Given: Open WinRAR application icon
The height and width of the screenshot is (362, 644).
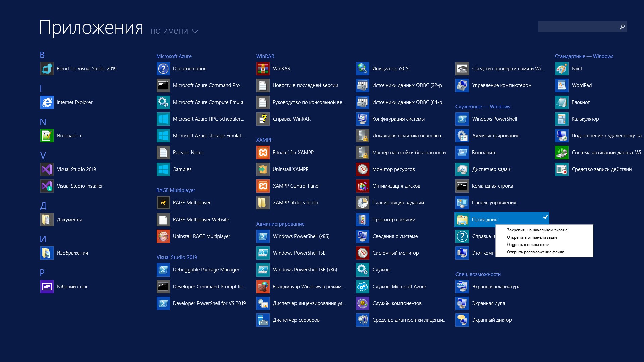Looking at the screenshot, I should (x=263, y=69).
